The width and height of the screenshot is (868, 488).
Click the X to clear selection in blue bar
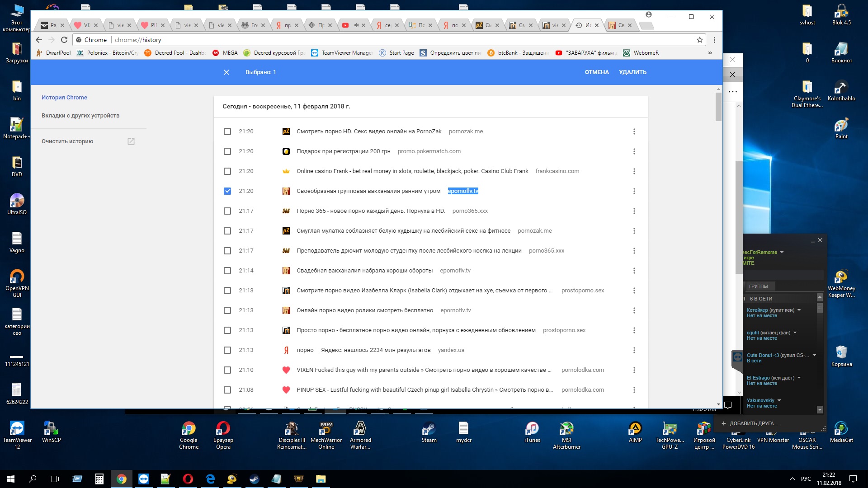pyautogui.click(x=226, y=72)
